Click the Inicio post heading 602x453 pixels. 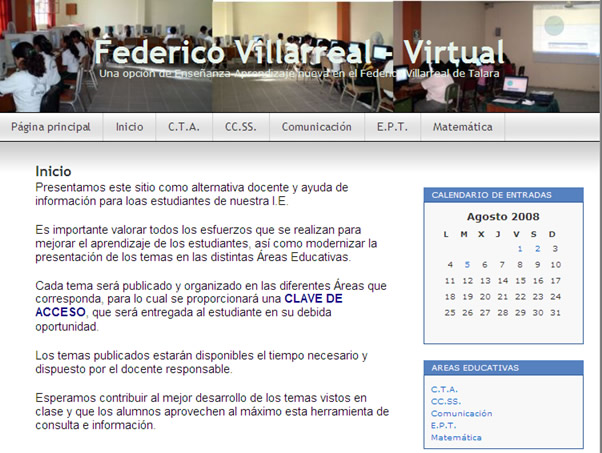(x=53, y=171)
